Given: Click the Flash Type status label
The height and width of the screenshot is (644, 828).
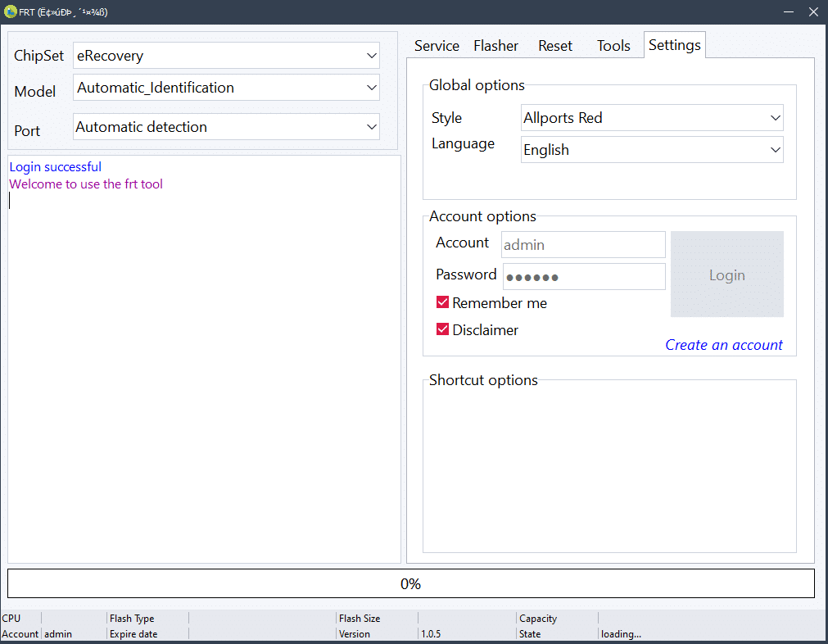Looking at the screenshot, I should pyautogui.click(x=132, y=618).
